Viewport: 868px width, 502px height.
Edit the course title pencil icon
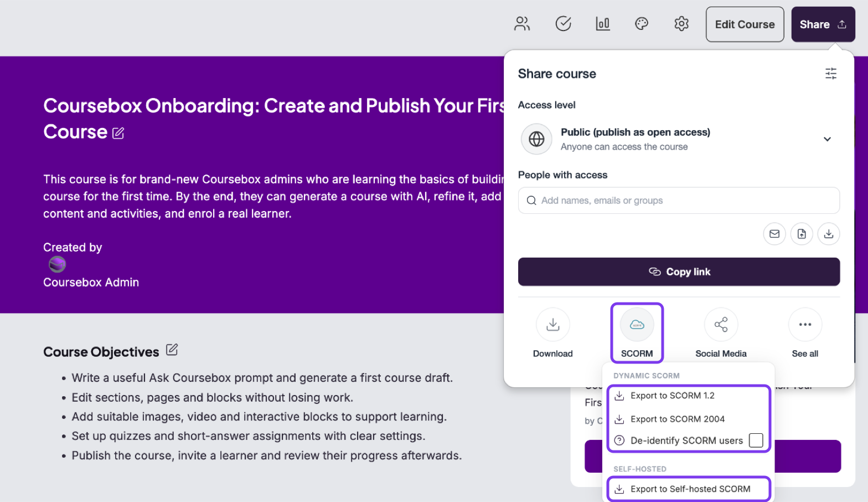(x=118, y=133)
